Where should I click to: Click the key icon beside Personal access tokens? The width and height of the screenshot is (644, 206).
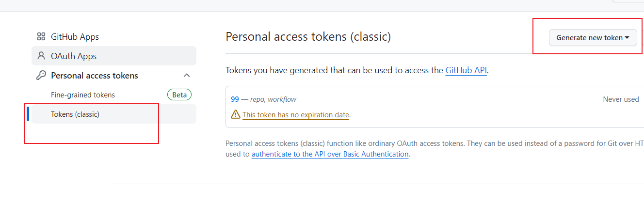[41, 76]
